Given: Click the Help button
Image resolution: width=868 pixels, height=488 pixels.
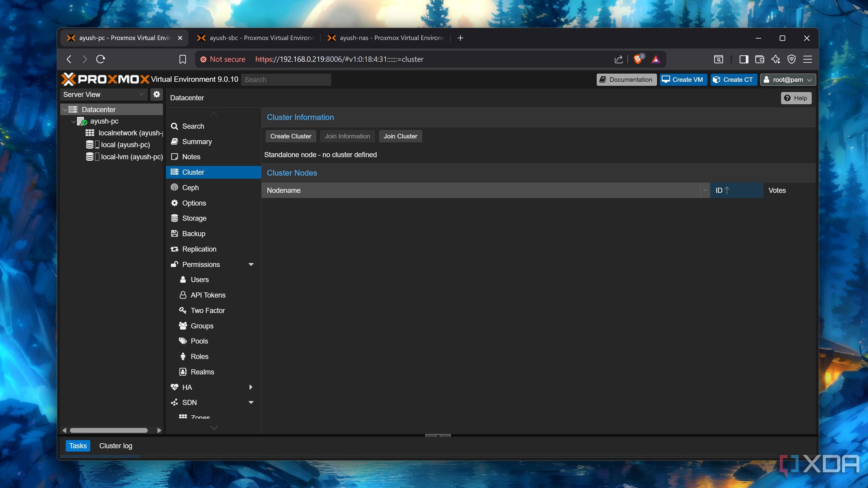Looking at the screenshot, I should (796, 98).
